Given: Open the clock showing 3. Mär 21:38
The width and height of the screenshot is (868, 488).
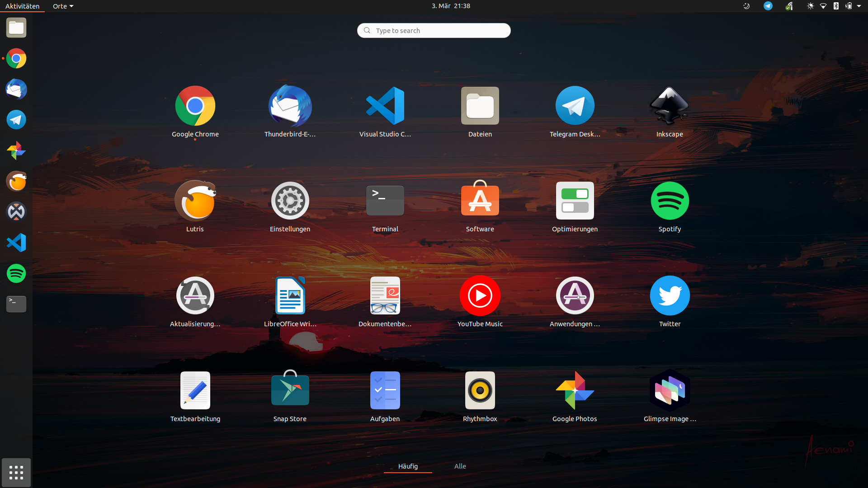Looking at the screenshot, I should [x=451, y=6].
